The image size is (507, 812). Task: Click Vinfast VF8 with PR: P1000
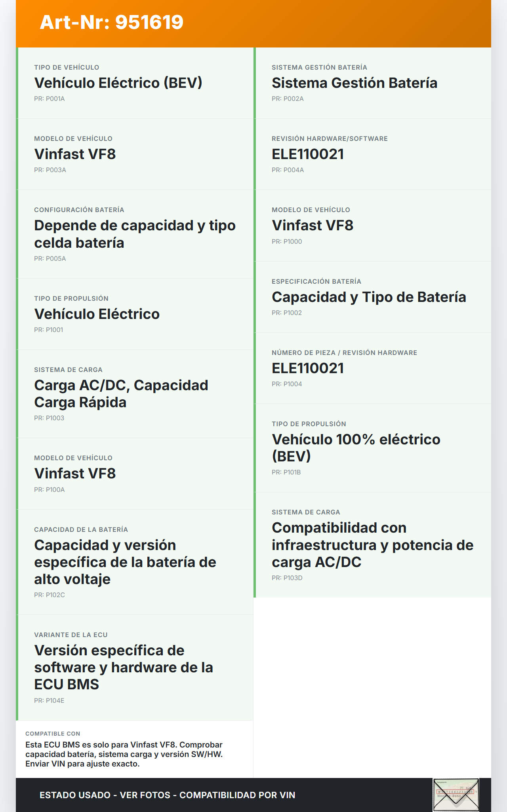pos(313,226)
